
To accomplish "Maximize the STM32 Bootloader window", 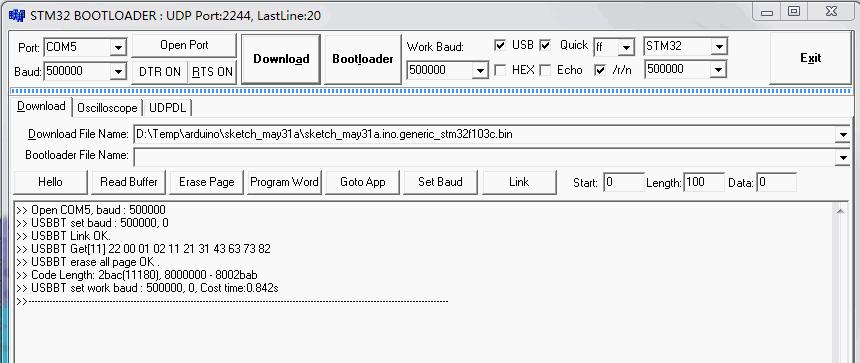I will coord(794,12).
